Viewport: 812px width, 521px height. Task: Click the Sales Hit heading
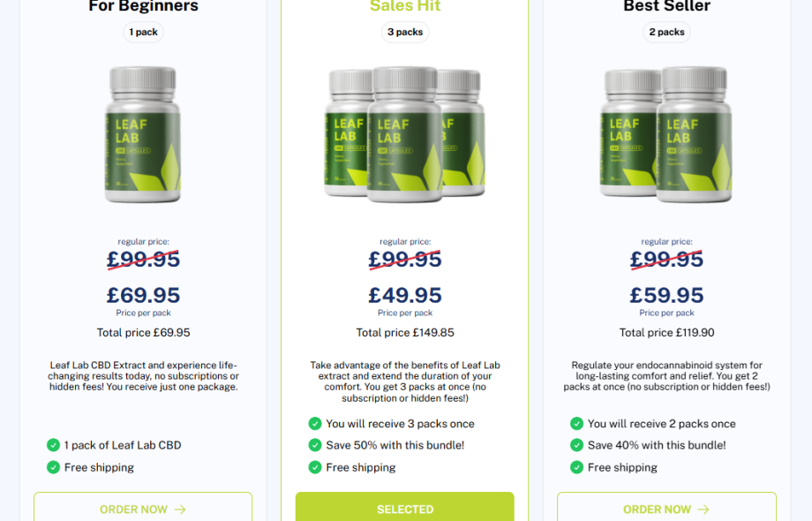point(405,6)
